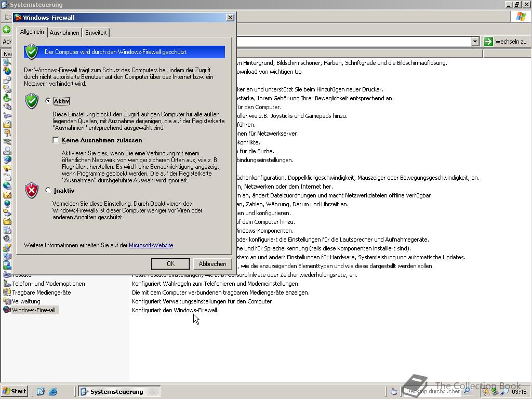Tick the Keine Ausnahmen zulassen checkbox
Image resolution: width=532 pixels, height=399 pixels.
tap(56, 140)
